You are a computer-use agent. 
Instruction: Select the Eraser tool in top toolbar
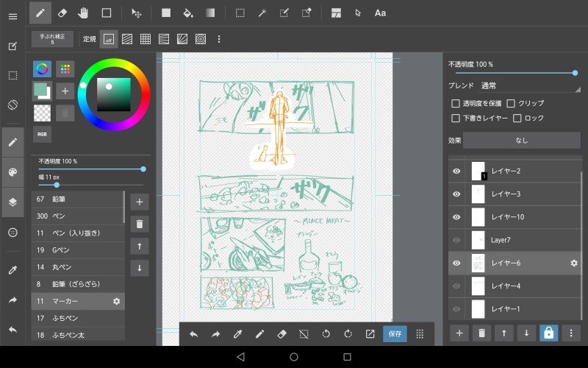[x=62, y=13]
